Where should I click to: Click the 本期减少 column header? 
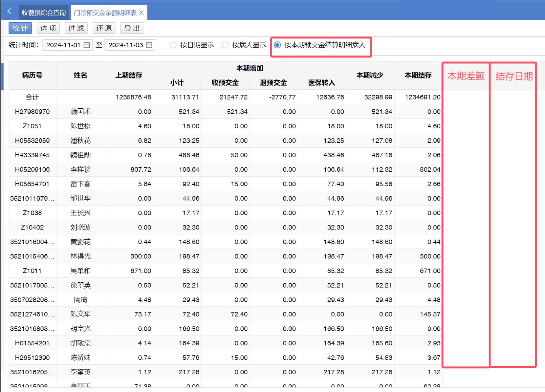pyautogui.click(x=370, y=75)
